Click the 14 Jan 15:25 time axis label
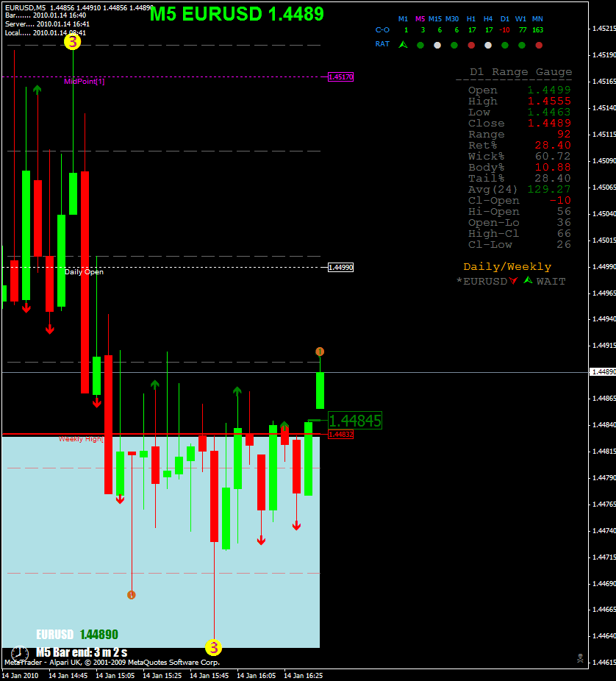 162,676
